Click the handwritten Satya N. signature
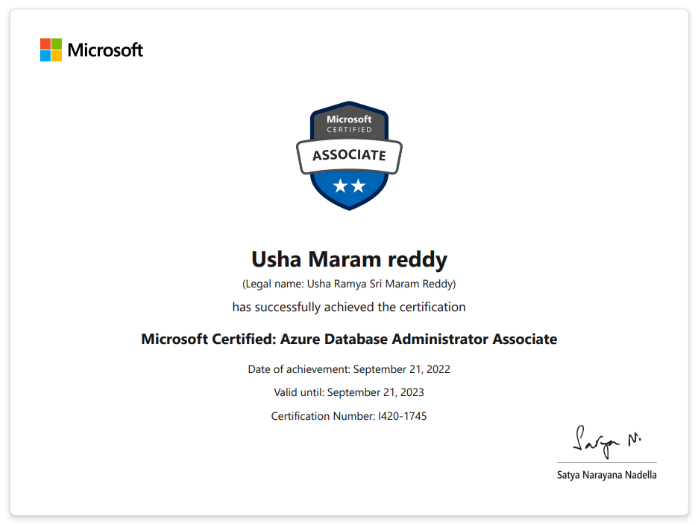Viewport: 697px width, 525px height. point(607,441)
